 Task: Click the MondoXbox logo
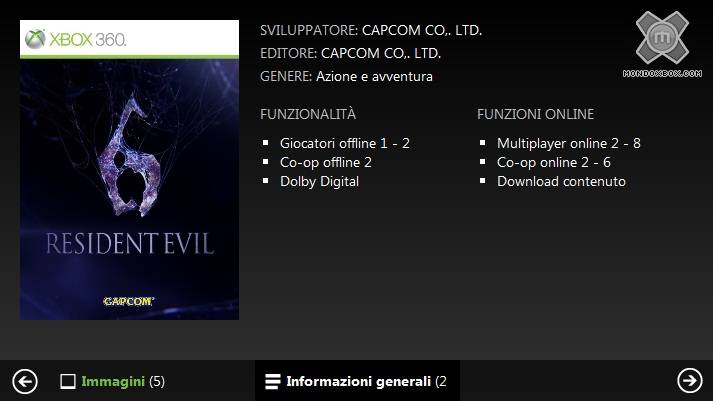coord(662,37)
